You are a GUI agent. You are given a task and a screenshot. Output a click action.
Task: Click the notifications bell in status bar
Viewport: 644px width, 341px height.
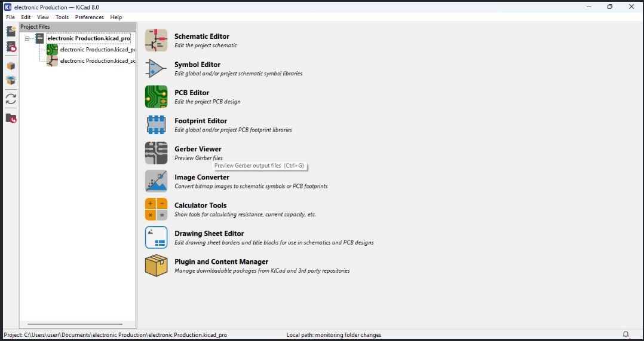coord(625,334)
